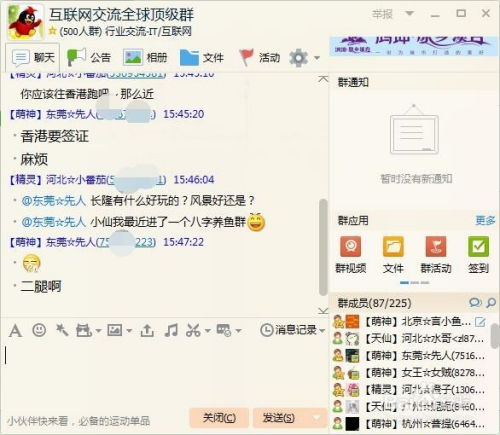Screen dimensions: 500x435
Task: Open dropdown arrow beside 发送 button
Action: (316, 418)
